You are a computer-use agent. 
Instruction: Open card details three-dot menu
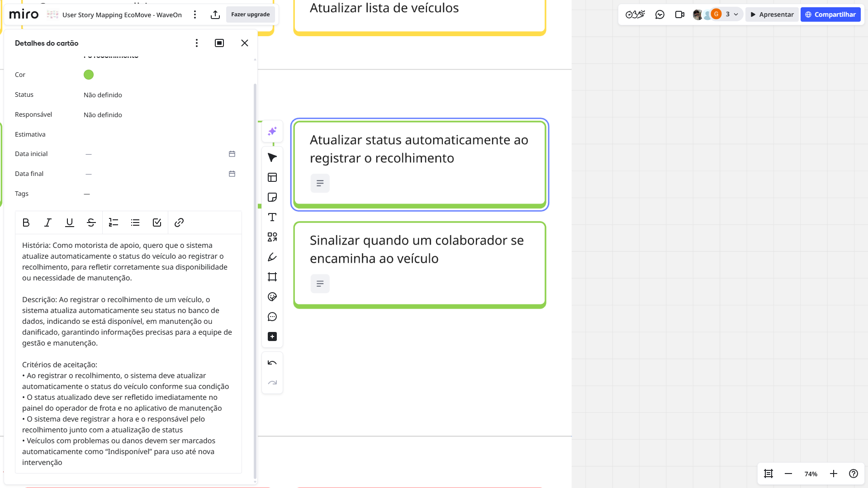[x=196, y=43]
